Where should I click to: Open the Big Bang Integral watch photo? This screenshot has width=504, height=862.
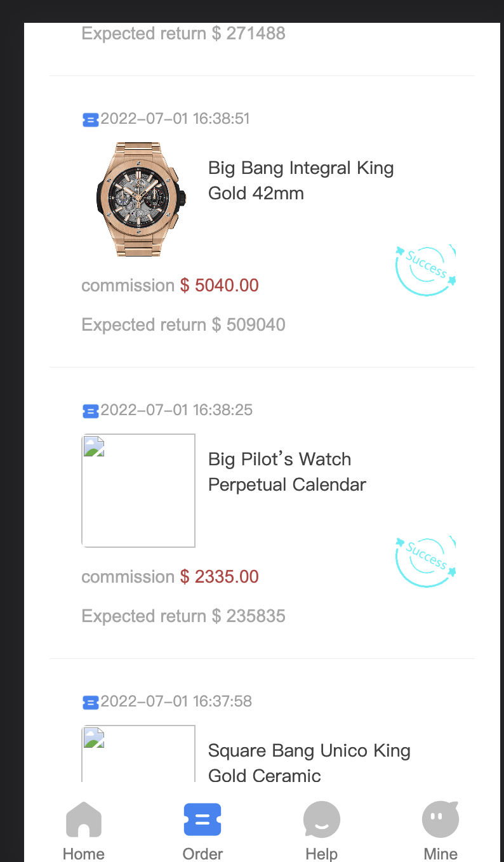[x=138, y=199]
